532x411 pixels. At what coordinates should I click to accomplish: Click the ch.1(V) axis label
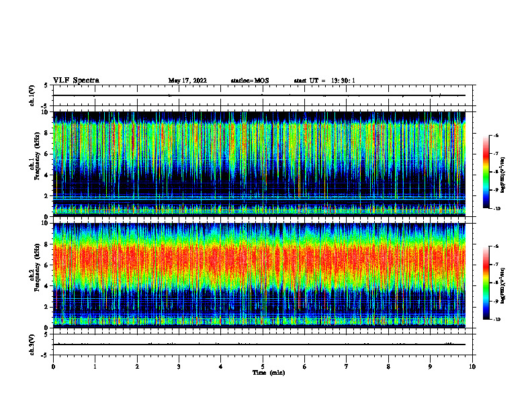32,95
